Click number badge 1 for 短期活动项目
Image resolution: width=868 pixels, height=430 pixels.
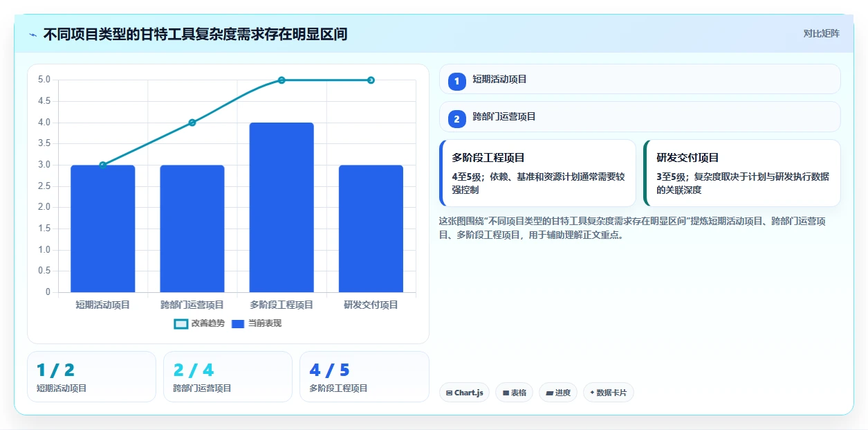(x=457, y=82)
